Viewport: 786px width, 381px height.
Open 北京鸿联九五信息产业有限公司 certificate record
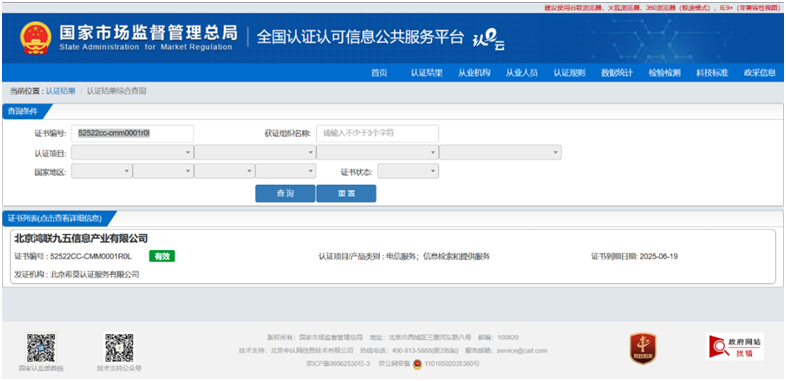[81, 238]
